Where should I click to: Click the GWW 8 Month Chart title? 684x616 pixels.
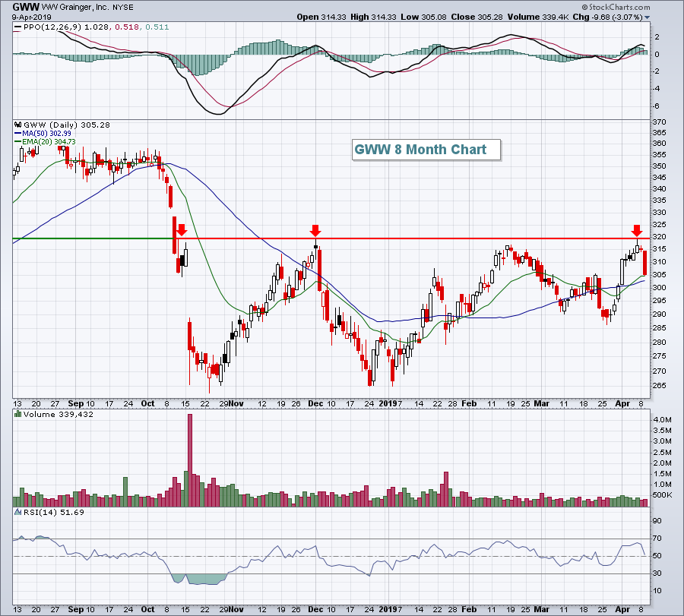point(420,150)
